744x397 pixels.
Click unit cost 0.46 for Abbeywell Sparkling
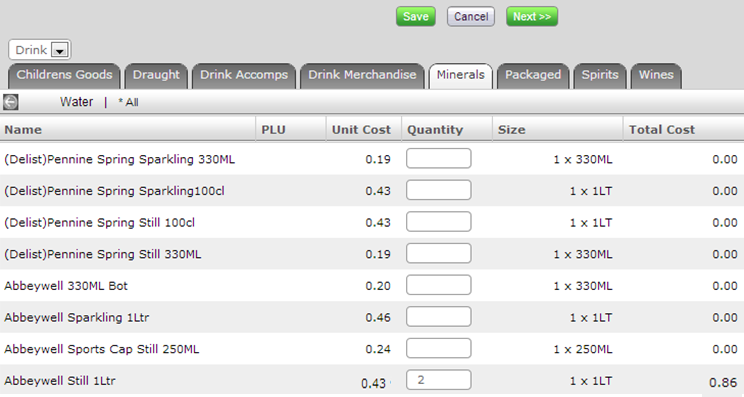point(378,318)
